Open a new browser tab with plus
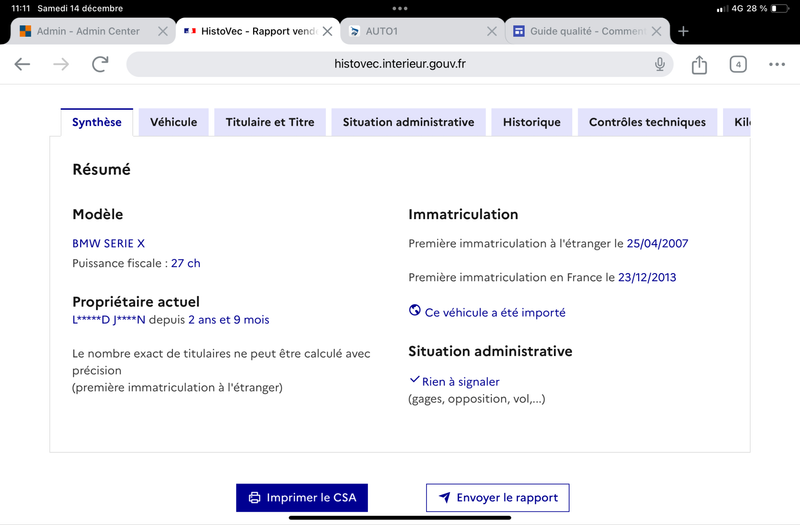 coord(683,32)
